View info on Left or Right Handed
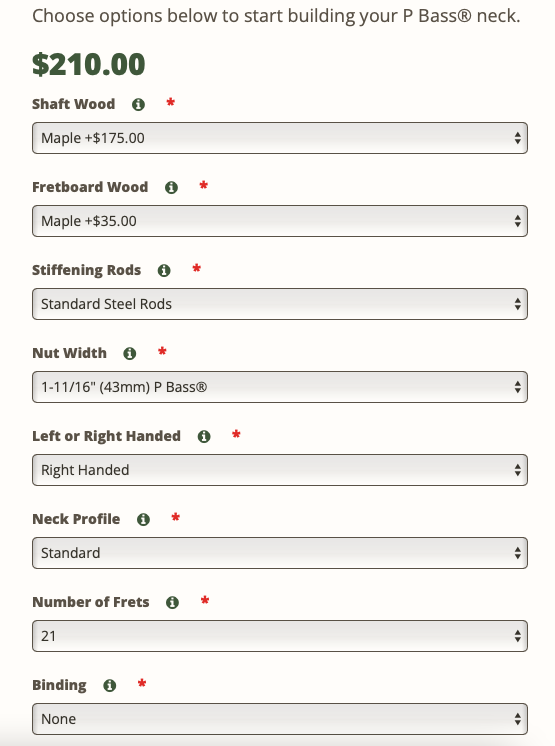Image resolution: width=555 pixels, height=746 pixels. pyautogui.click(x=204, y=436)
